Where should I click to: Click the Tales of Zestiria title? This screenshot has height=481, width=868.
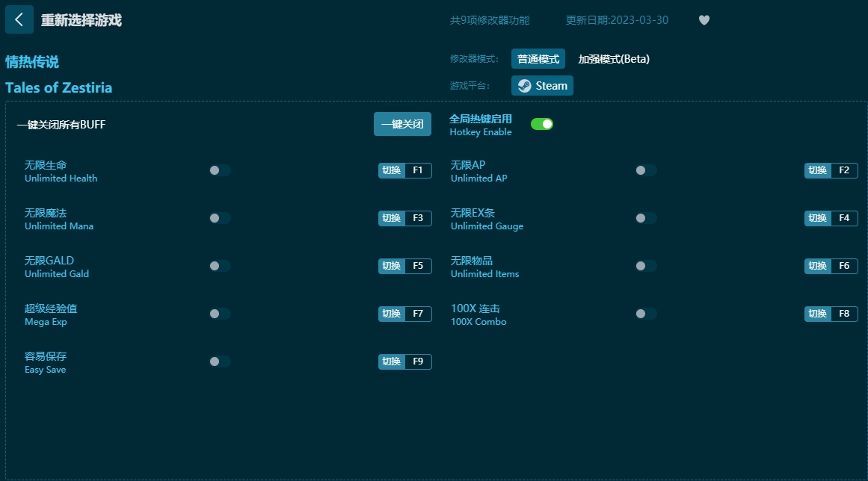[58, 87]
